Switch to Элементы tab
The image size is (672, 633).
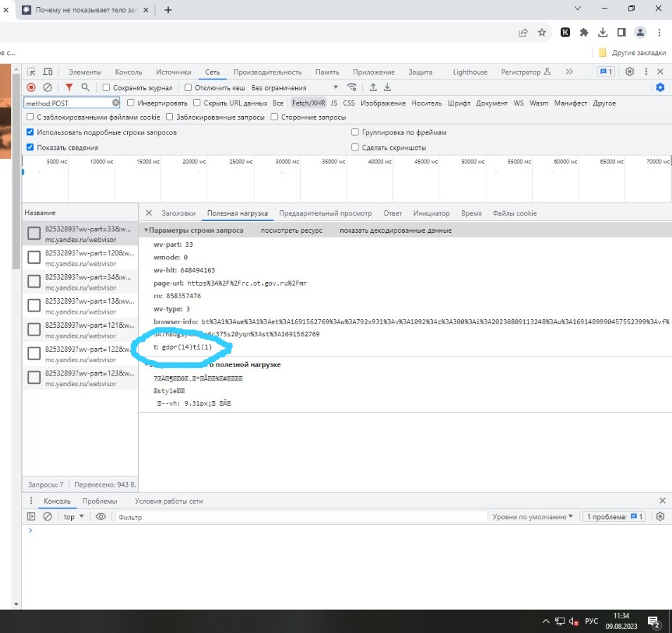tap(85, 72)
